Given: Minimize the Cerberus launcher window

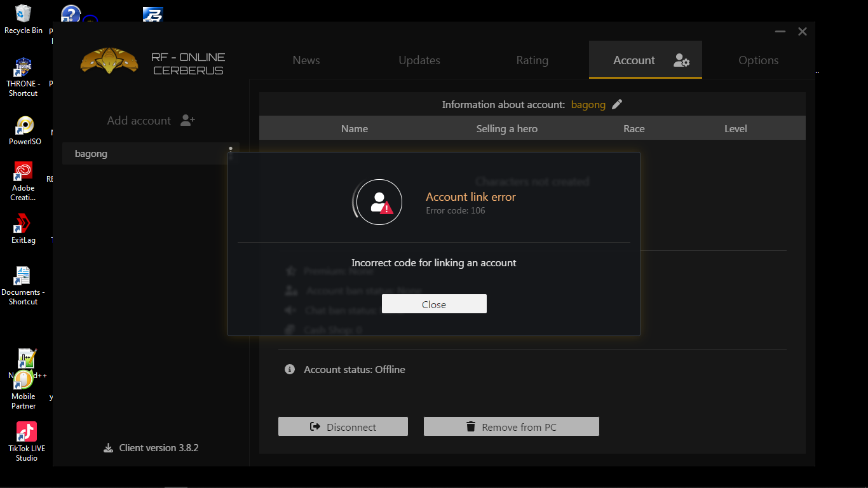Looking at the screenshot, I should 780,32.
